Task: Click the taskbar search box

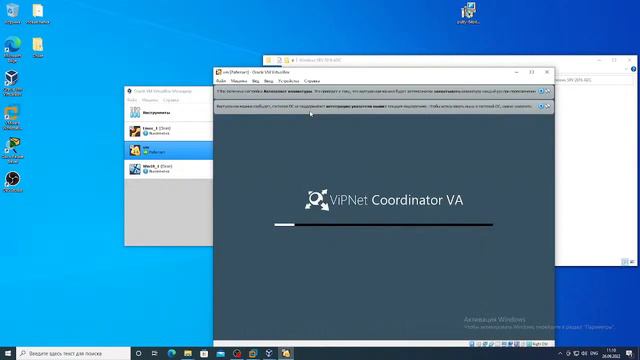Action: 73,353
